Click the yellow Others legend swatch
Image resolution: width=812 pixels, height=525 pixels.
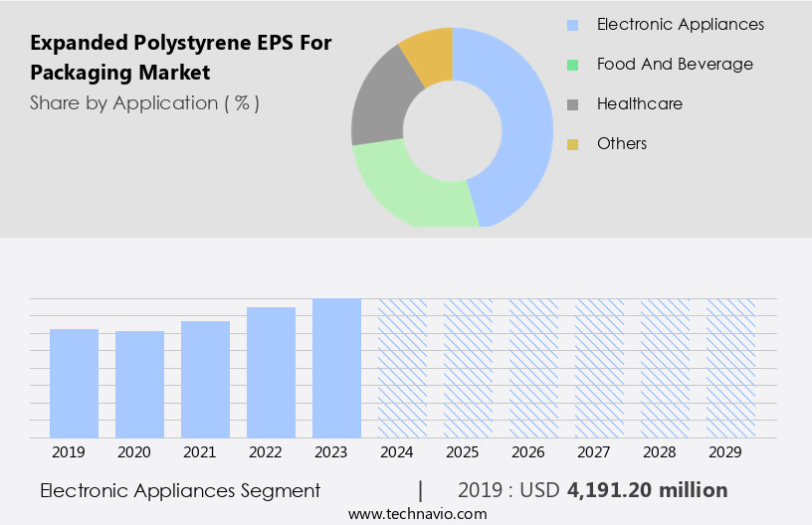click(x=572, y=144)
